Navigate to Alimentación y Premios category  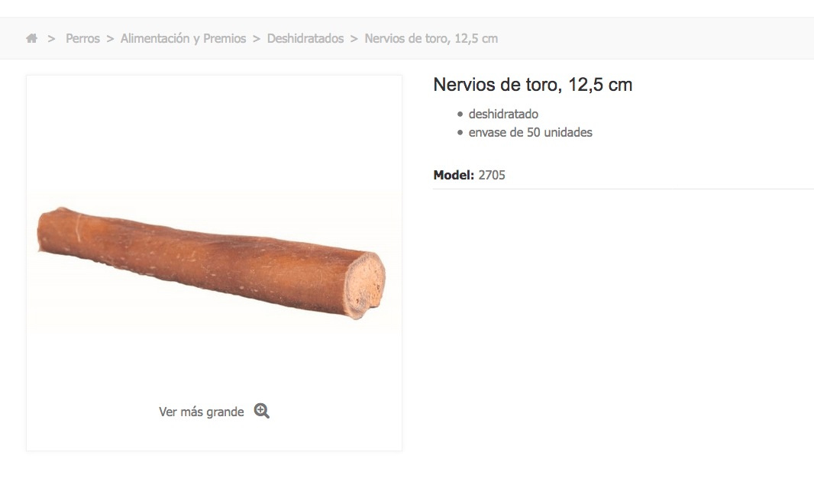(x=183, y=38)
